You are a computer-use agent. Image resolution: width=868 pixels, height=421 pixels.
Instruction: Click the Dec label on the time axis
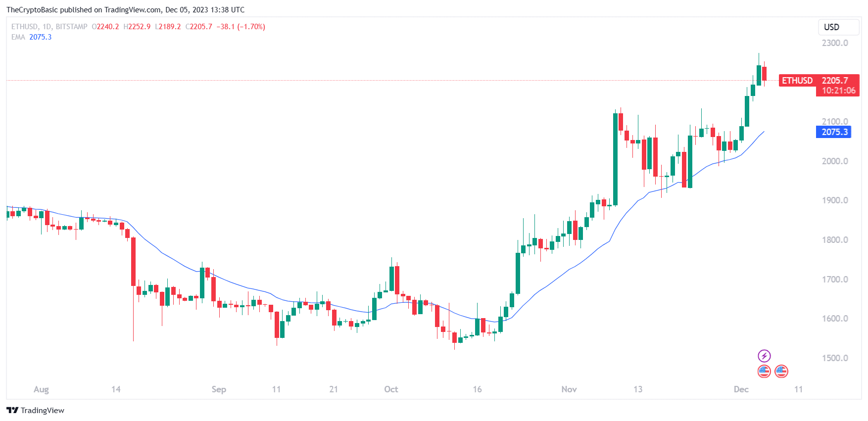pos(741,389)
